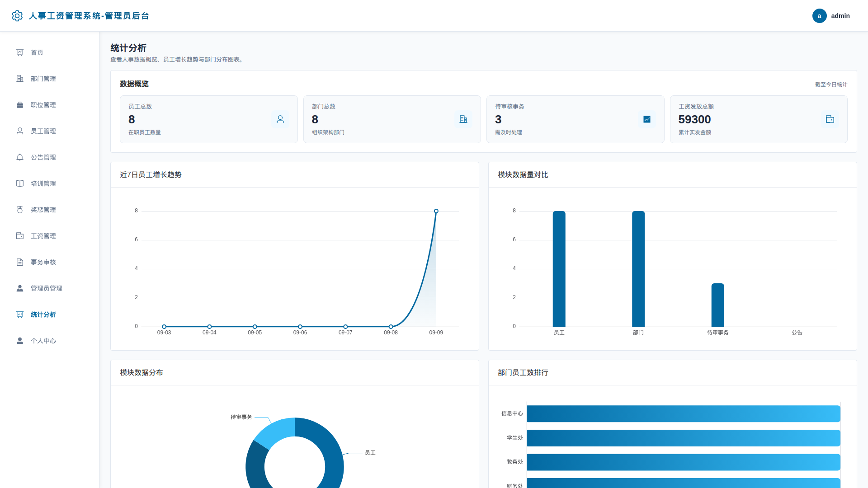Viewport: 868px width, 488px height.
Task: Click the admin username in header
Action: [840, 16]
